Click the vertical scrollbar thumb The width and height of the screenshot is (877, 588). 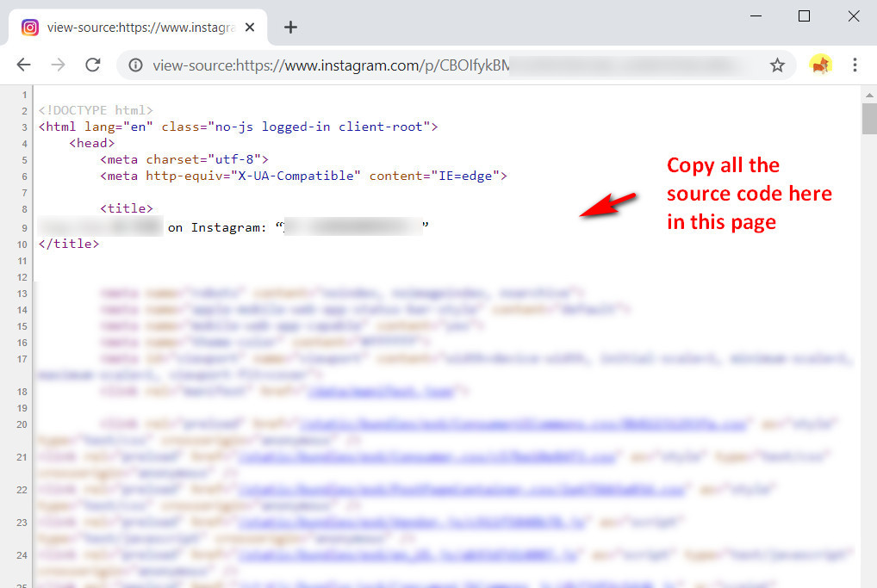click(869, 119)
